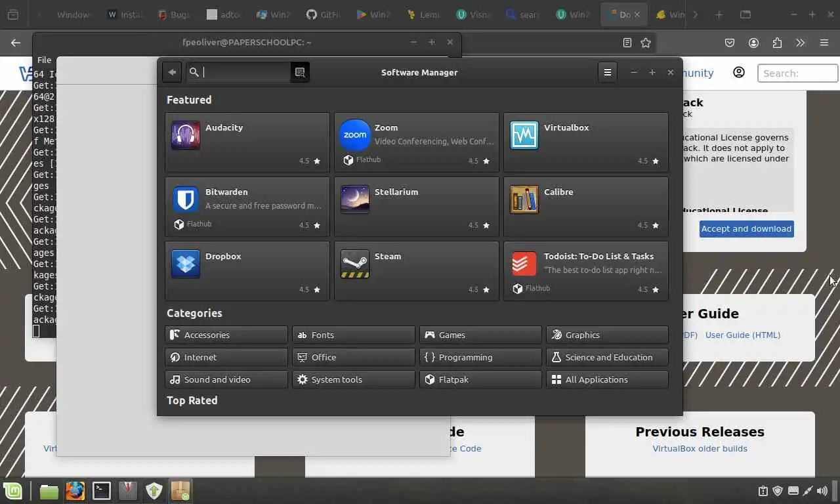Toggle reader view in browser address bar
This screenshot has height=504, width=840.
[x=627, y=43]
